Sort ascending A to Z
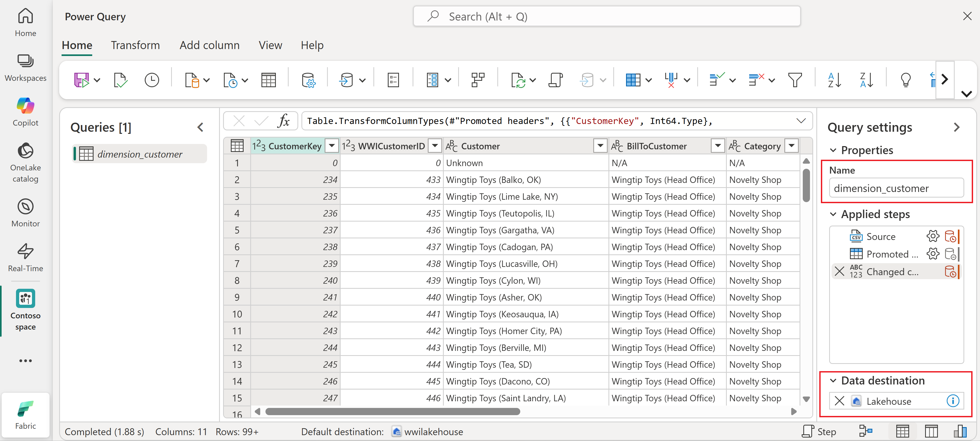Screen dimensions: 980x441 tap(835, 80)
